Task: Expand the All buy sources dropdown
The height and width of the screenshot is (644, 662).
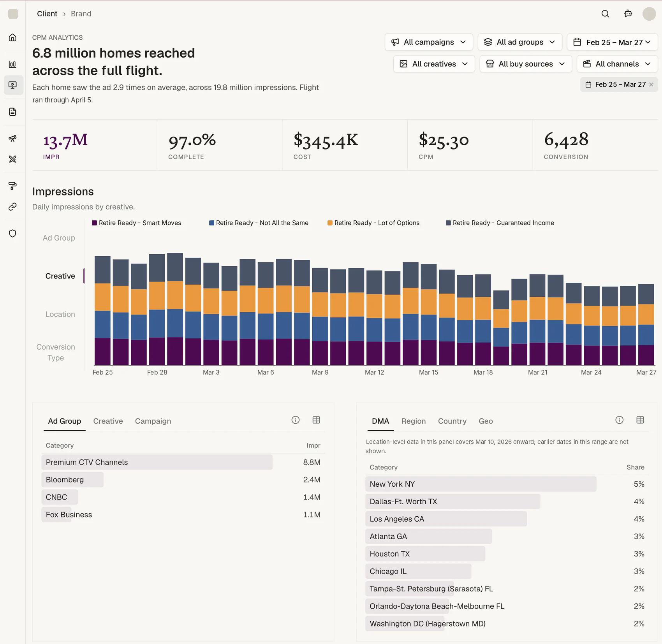Action: click(x=526, y=64)
